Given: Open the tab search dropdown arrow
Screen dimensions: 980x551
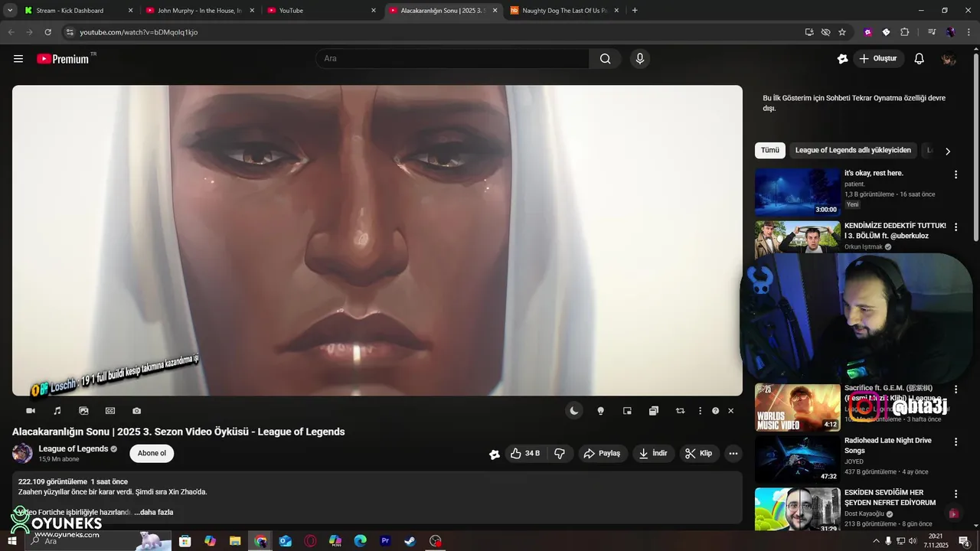Looking at the screenshot, I should click(x=10, y=11).
